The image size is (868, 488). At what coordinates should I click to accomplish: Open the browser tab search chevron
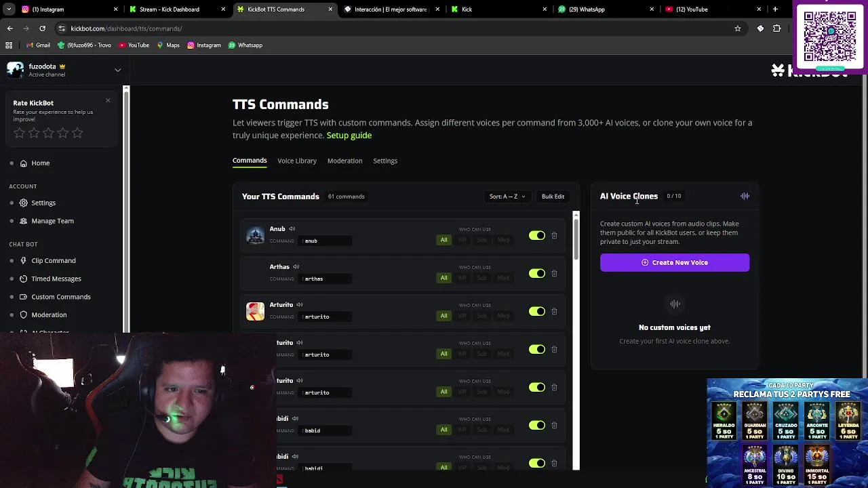point(9,9)
